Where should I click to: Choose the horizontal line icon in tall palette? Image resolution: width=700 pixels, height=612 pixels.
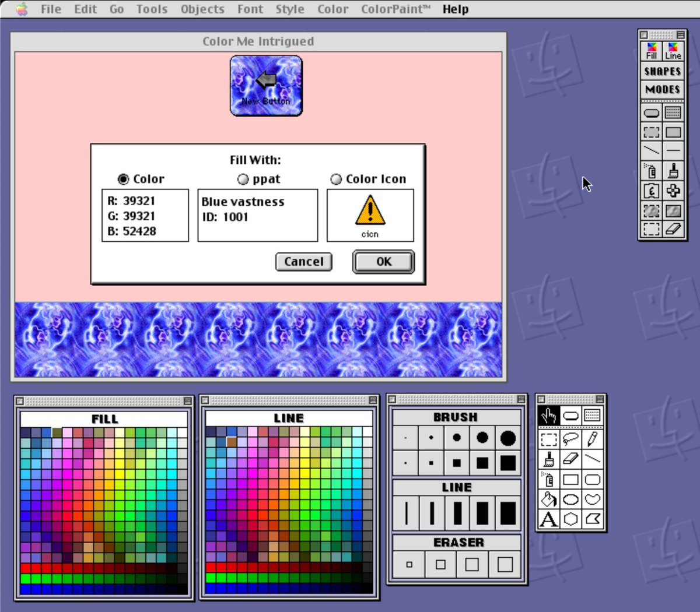673,151
